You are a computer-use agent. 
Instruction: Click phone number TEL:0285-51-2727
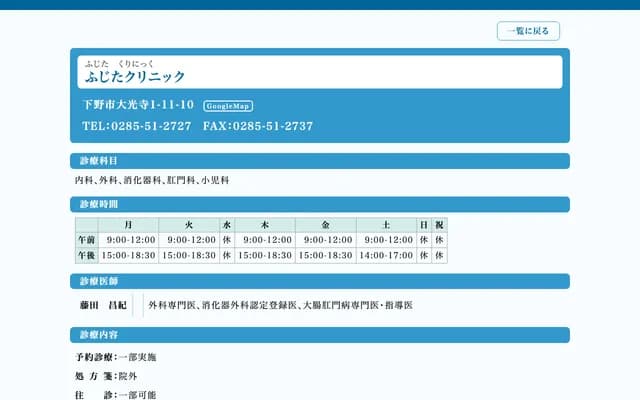pos(137,126)
